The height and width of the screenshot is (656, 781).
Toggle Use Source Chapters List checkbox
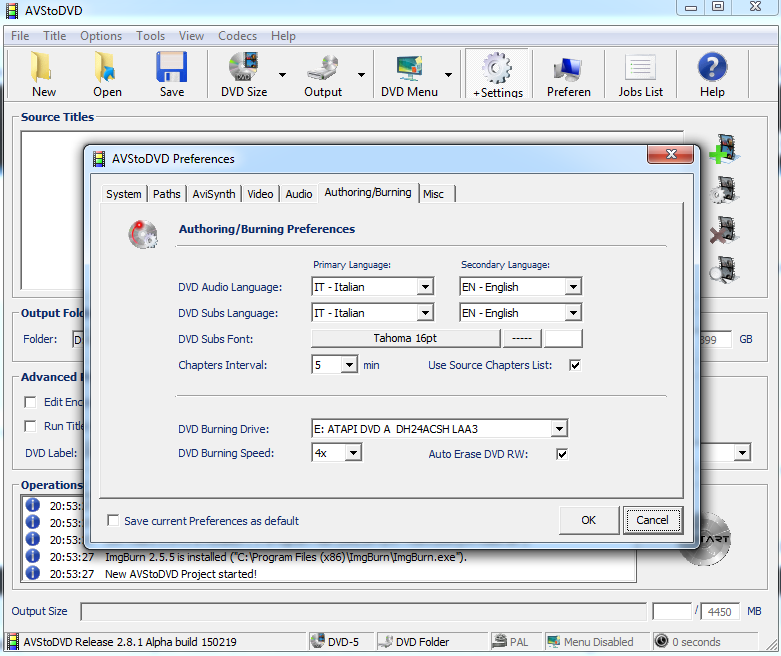pyautogui.click(x=575, y=365)
